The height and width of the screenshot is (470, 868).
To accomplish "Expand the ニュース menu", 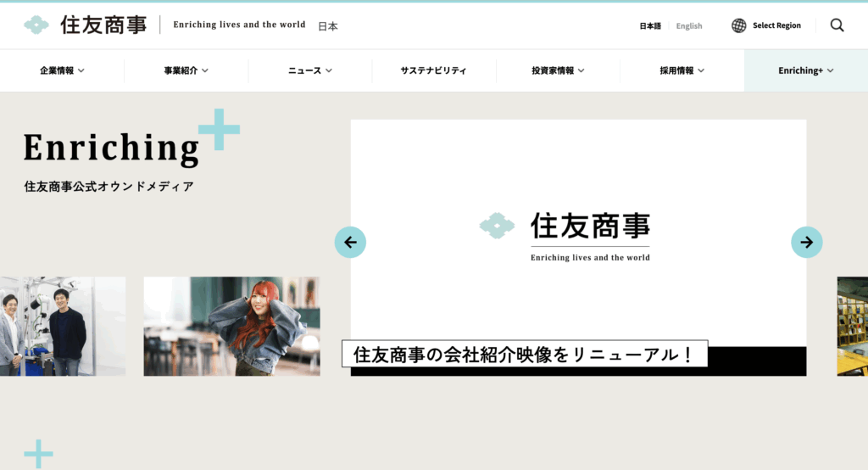I will pyautogui.click(x=310, y=70).
